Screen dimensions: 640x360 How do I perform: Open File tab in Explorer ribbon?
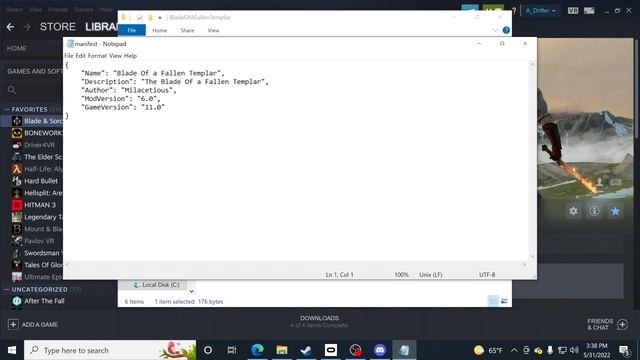(132, 30)
